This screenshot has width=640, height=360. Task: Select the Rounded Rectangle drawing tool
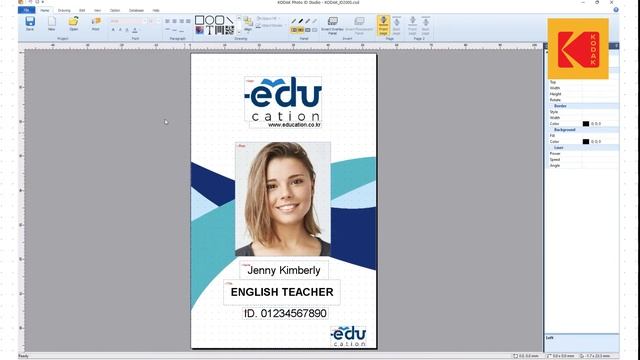[x=220, y=20]
